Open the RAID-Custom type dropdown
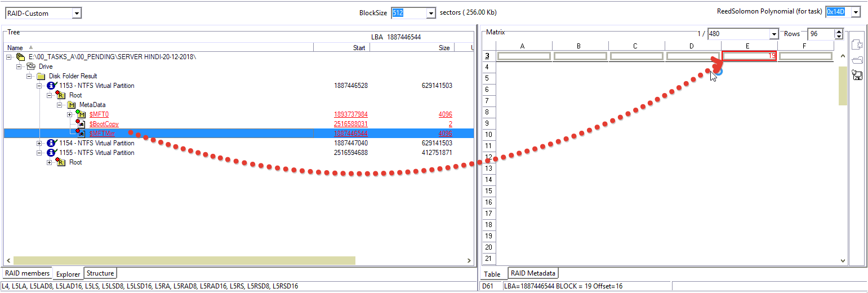This screenshot has width=868, height=293. coord(77,13)
